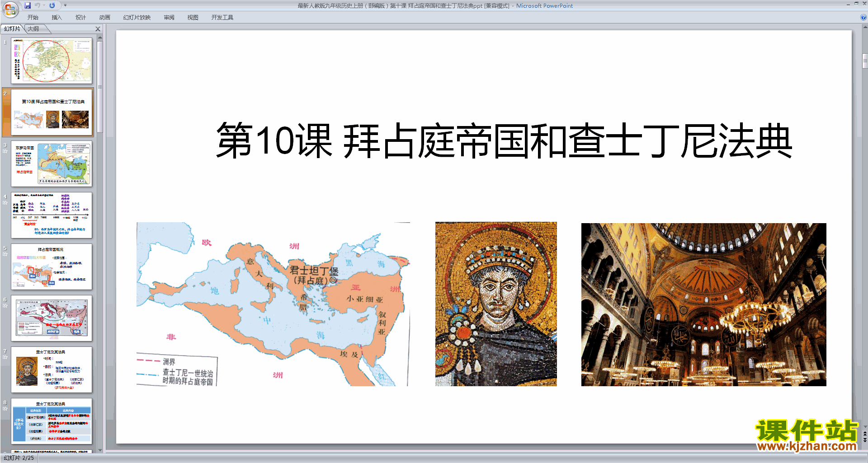Close the PowerPoint window

[864, 4]
